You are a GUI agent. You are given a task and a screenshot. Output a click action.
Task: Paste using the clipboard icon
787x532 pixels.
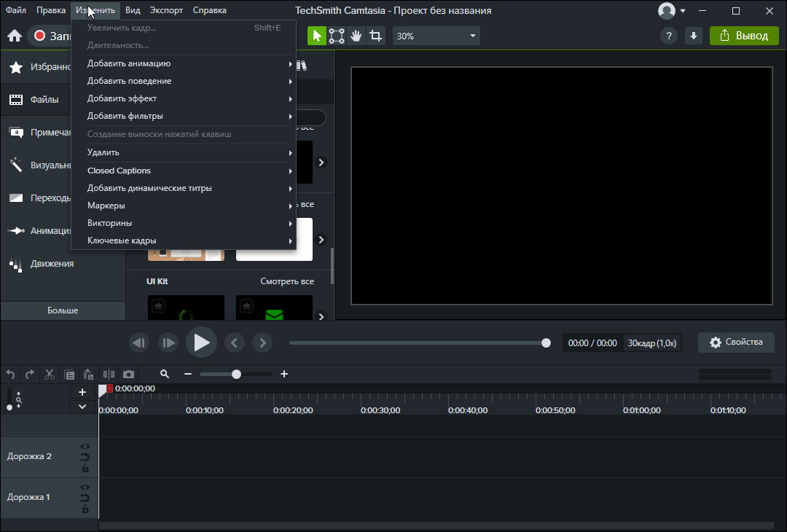click(x=88, y=374)
